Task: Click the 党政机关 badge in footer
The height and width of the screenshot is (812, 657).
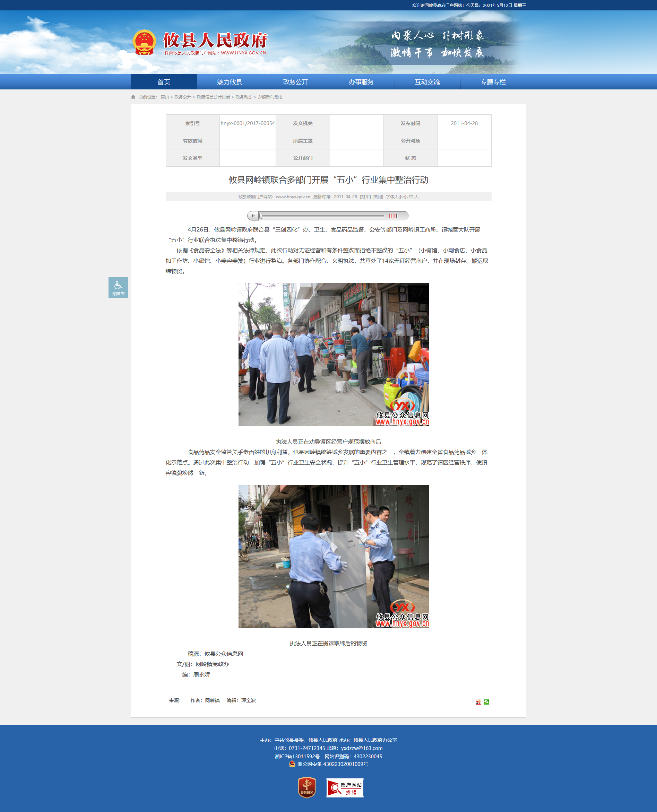Action: pos(306,787)
